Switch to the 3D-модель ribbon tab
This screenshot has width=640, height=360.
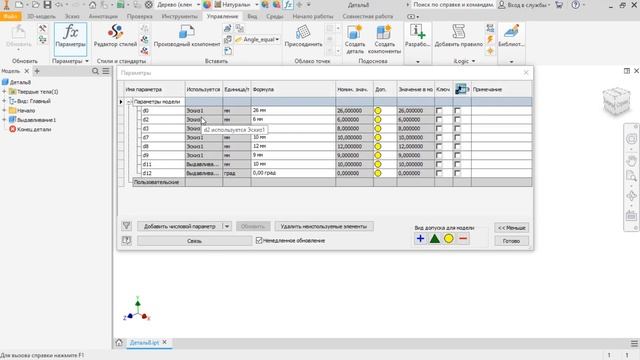tap(42, 16)
